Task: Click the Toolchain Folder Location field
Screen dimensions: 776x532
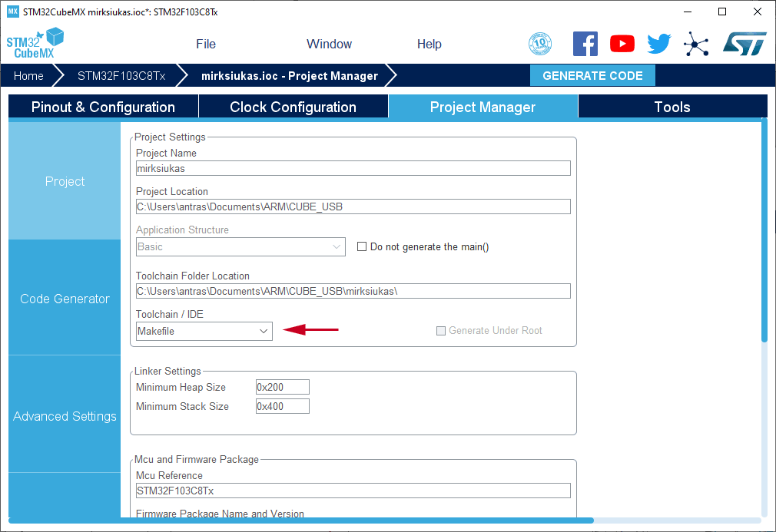Action: (353, 291)
